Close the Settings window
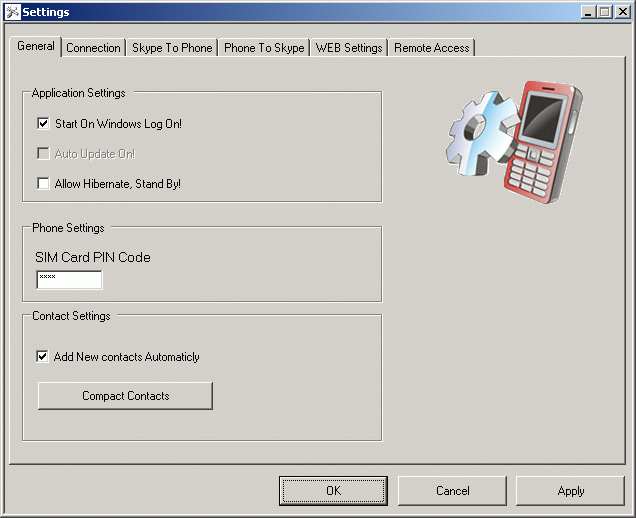 (621, 12)
